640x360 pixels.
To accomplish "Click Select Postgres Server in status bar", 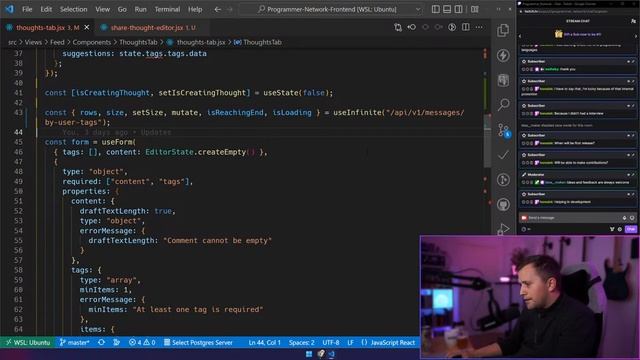I will [198, 342].
